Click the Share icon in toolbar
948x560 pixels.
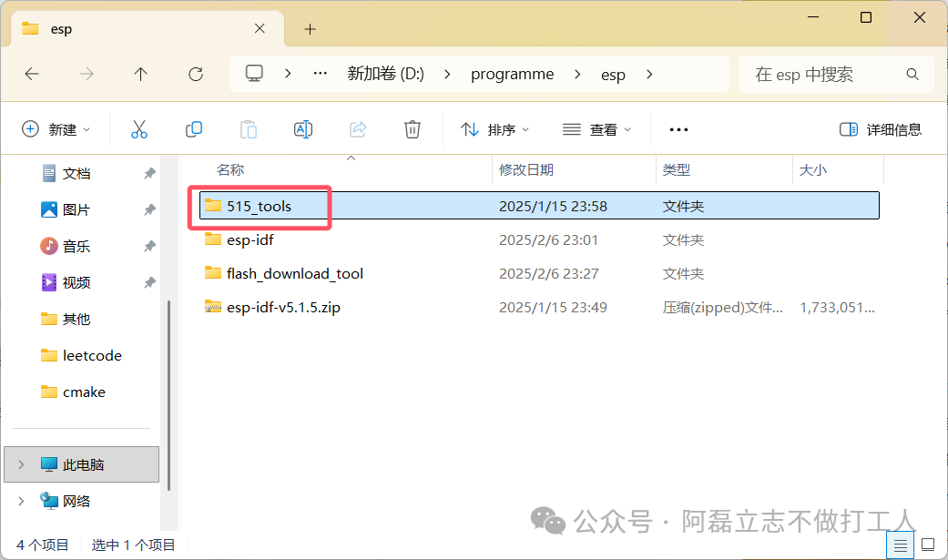(x=358, y=129)
